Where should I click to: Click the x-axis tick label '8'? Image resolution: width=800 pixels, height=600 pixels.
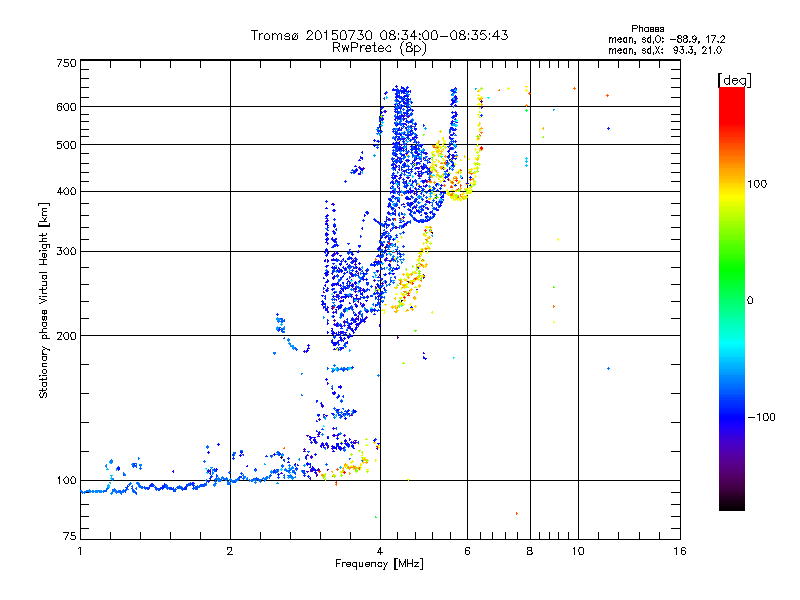[530, 551]
